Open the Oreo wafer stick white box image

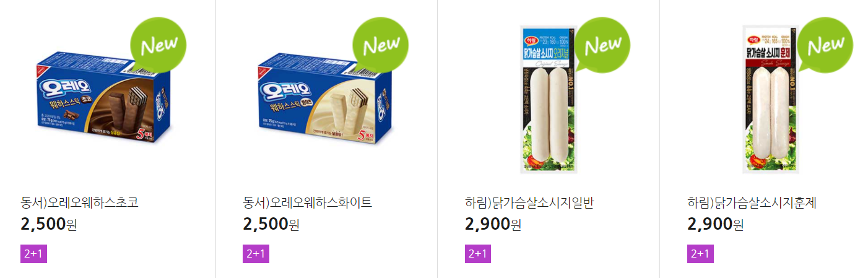click(x=324, y=99)
